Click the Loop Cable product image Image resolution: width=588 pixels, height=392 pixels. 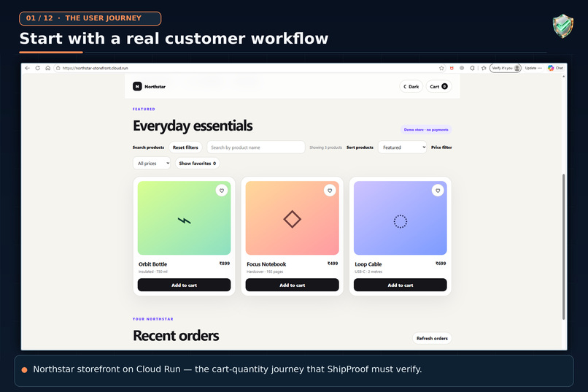pos(400,218)
